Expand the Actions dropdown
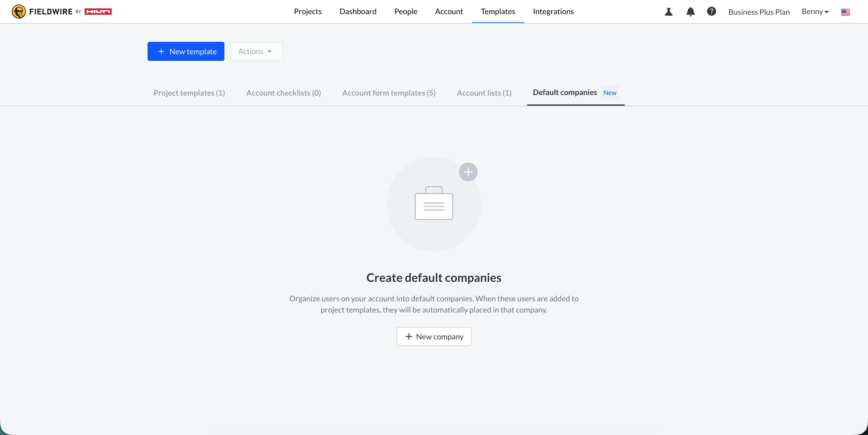This screenshot has width=868, height=435. pos(257,51)
